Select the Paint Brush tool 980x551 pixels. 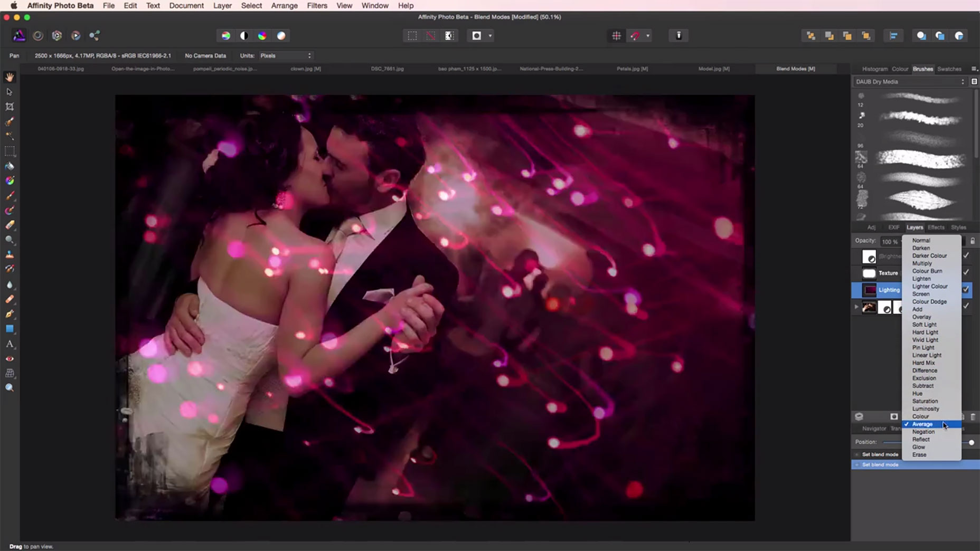10,195
